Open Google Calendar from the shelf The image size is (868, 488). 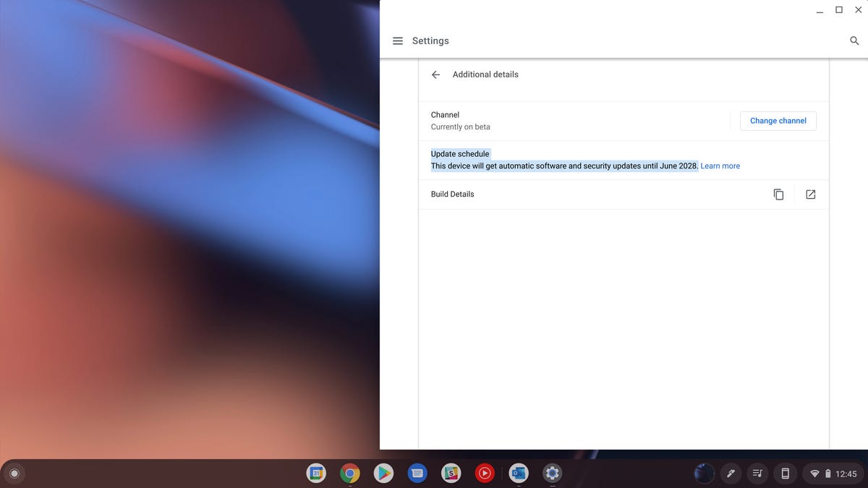[316, 474]
